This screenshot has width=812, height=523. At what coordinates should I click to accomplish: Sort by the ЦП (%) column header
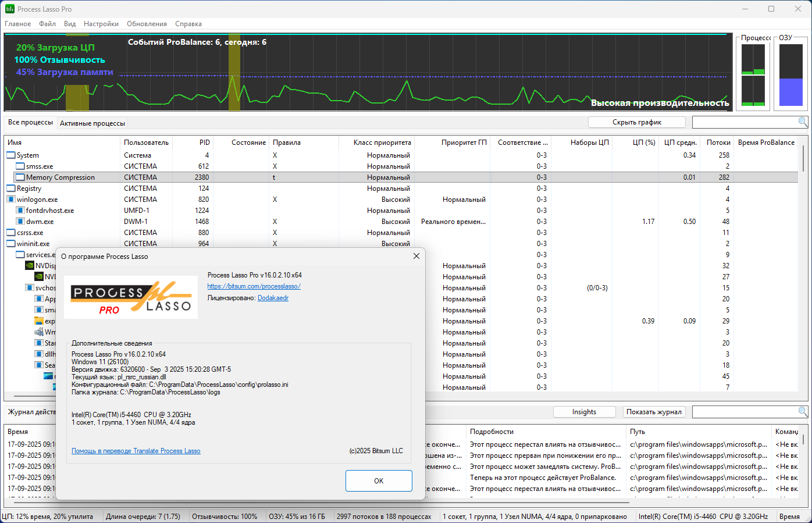pos(635,143)
